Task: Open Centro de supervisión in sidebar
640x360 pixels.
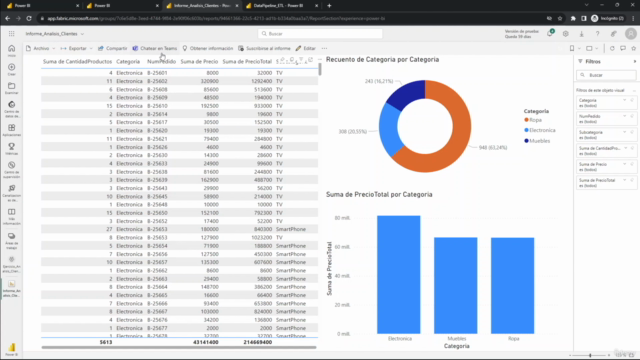Action: click(11, 170)
